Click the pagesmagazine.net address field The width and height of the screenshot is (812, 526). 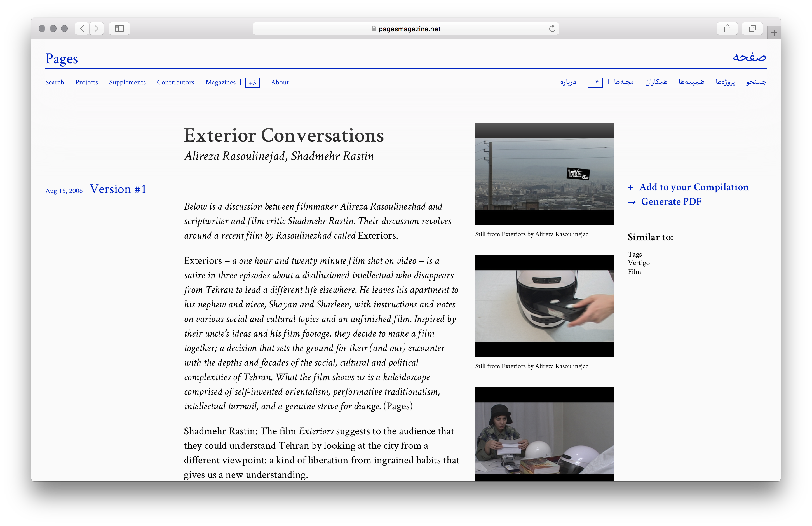tap(409, 29)
